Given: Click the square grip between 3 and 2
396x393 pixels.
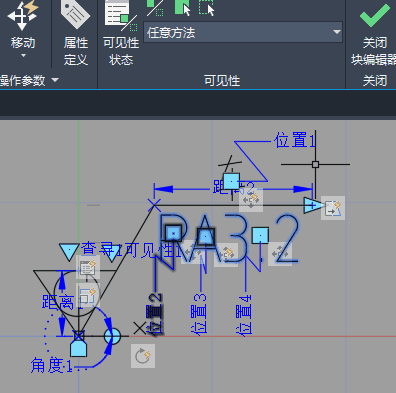Looking at the screenshot, I should [x=260, y=236].
